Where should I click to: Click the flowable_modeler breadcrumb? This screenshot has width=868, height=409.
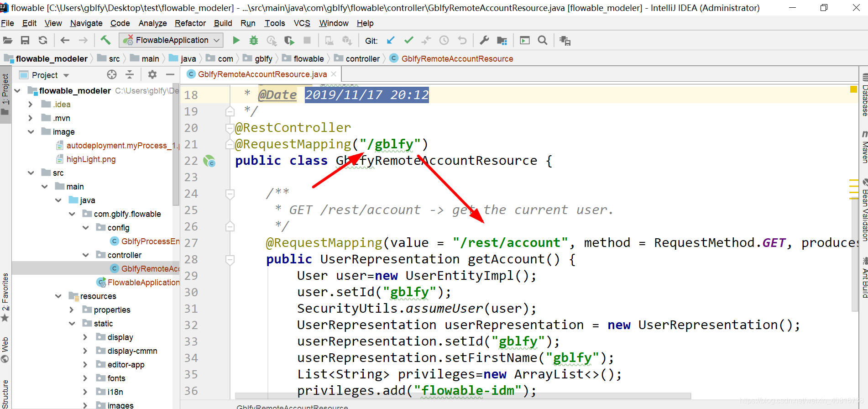pyautogui.click(x=46, y=58)
